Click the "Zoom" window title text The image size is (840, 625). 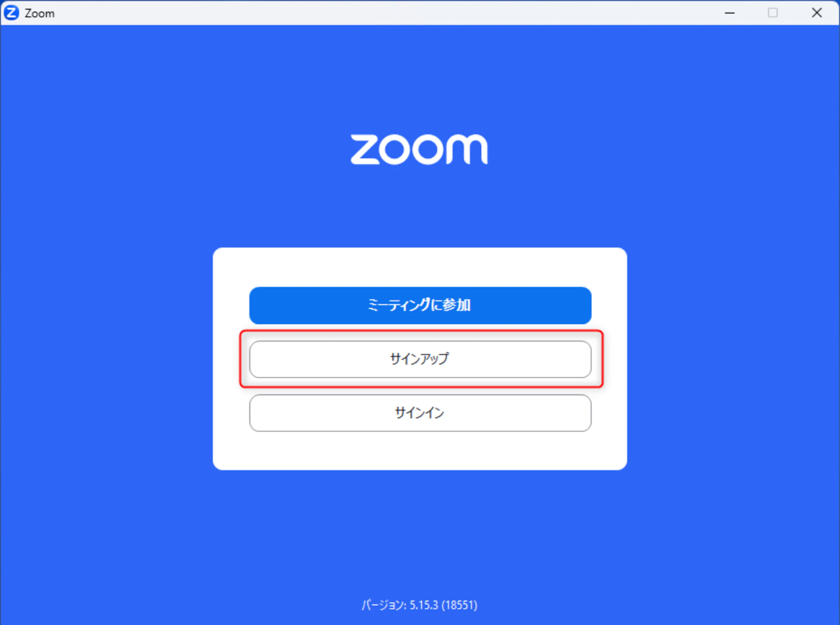tap(39, 14)
